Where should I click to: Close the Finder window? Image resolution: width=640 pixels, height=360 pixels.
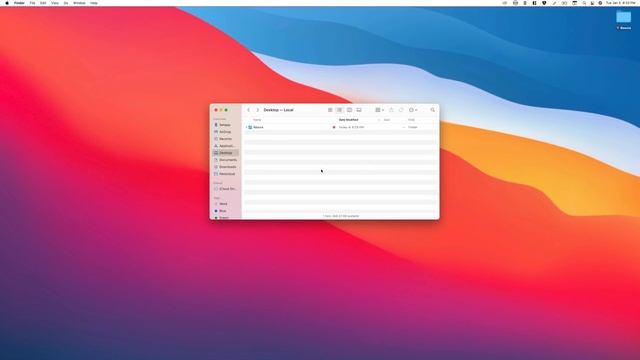[x=216, y=110]
